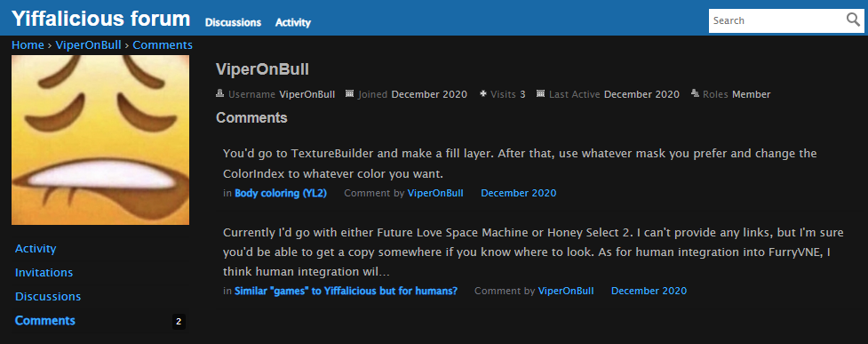This screenshot has width=868, height=344.
Task: Select Comments tab in profile sidebar
Action: tap(44, 320)
